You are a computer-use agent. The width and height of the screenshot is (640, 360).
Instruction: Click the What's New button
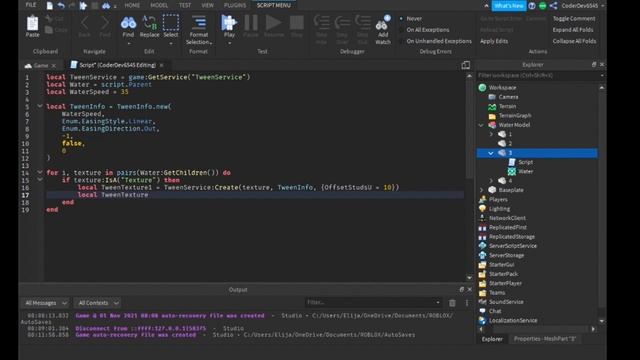(x=509, y=6)
